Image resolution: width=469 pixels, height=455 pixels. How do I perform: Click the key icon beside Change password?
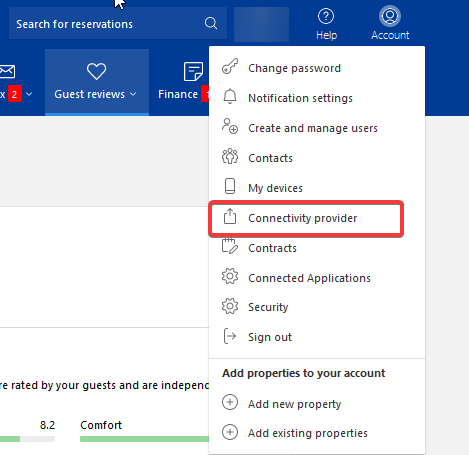point(230,66)
